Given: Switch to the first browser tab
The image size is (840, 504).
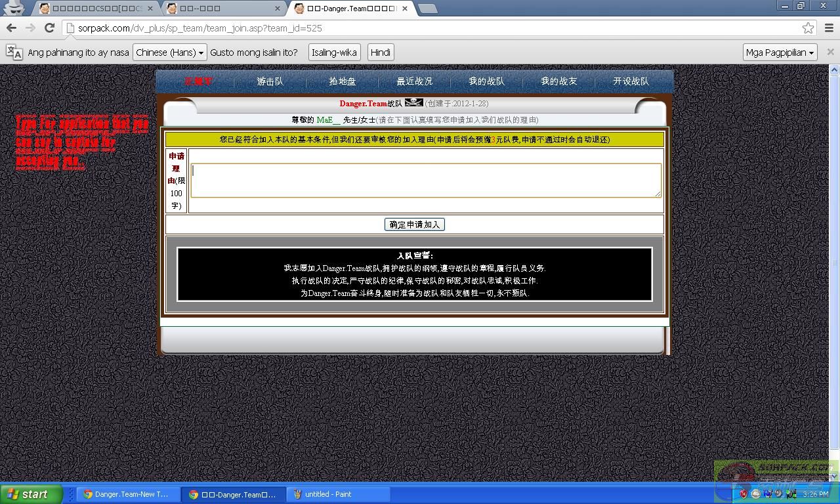Looking at the screenshot, I should tap(95, 9).
